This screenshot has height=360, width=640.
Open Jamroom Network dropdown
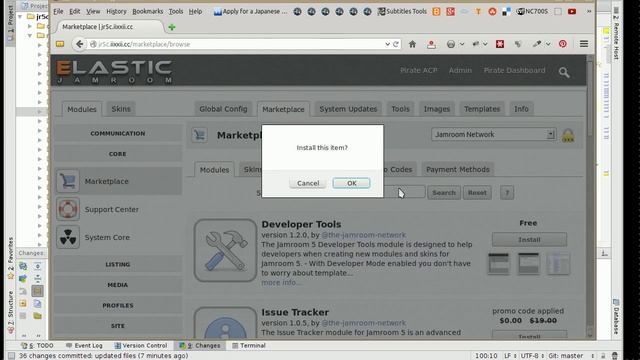click(x=493, y=134)
